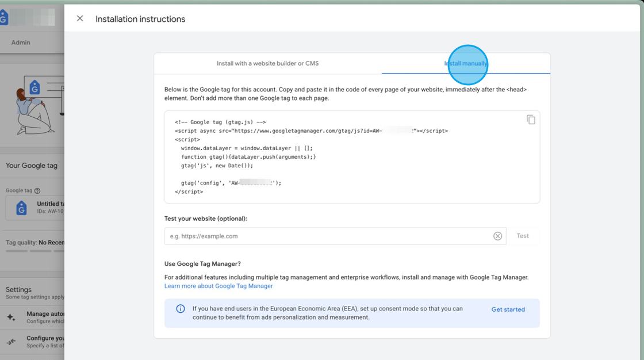Screen dimensions: 644x360
Task: Clear the website test URL field
Action: 497,236
